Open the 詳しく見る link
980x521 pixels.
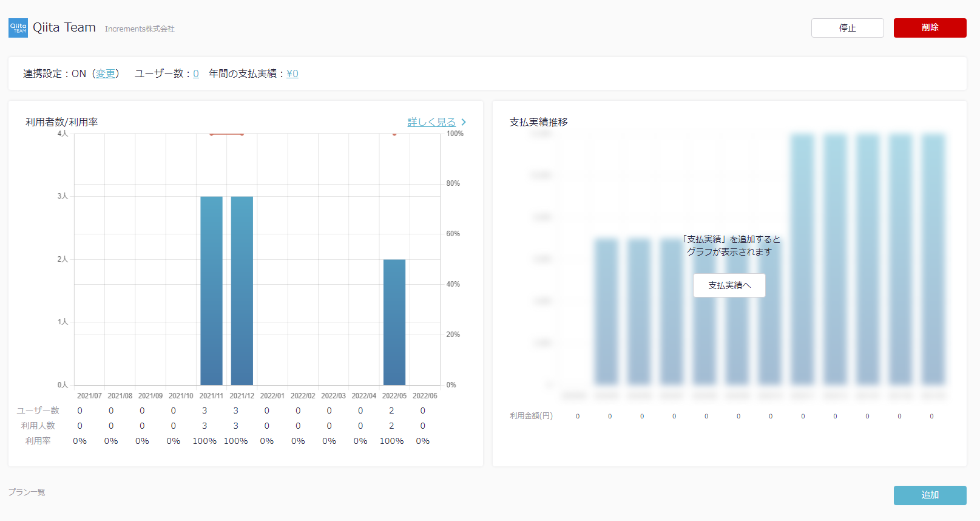click(x=431, y=122)
